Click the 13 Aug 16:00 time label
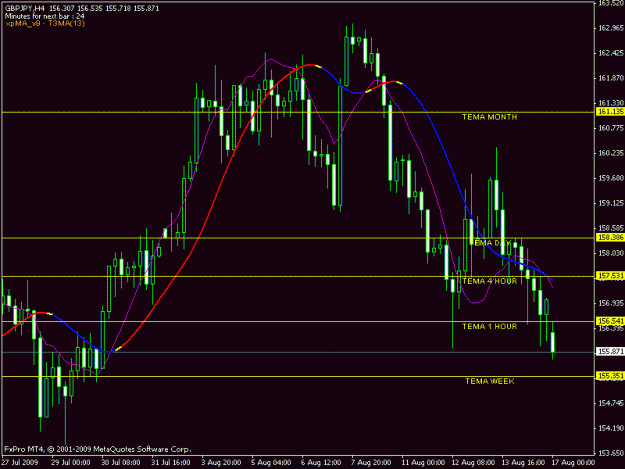The width and height of the screenshot is (625, 469). pyautogui.click(x=523, y=463)
